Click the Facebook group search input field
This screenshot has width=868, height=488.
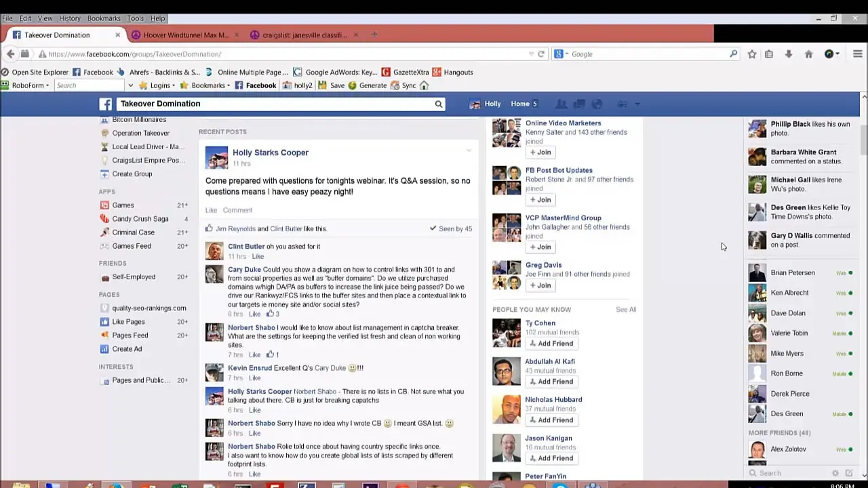[x=275, y=104]
